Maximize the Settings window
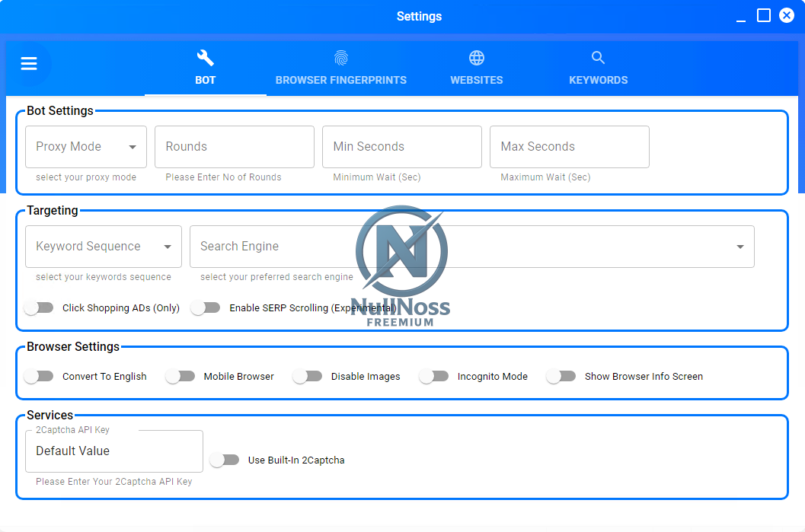This screenshot has width=805, height=532. 764,16
